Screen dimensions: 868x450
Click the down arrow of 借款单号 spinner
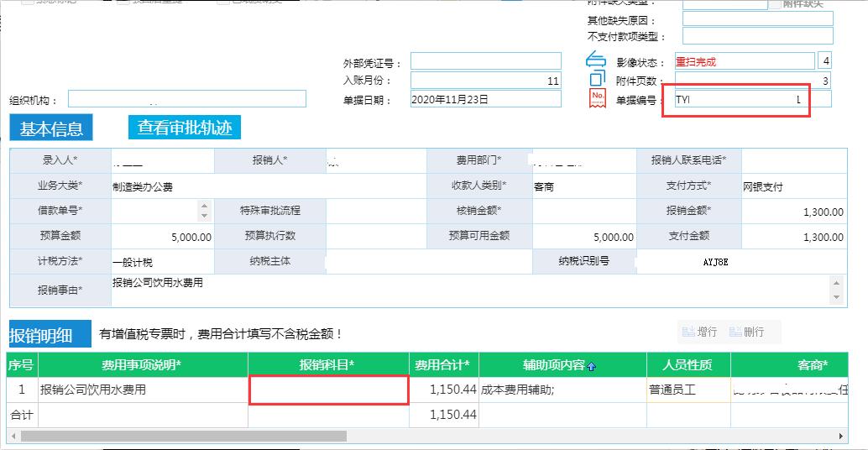(204, 216)
